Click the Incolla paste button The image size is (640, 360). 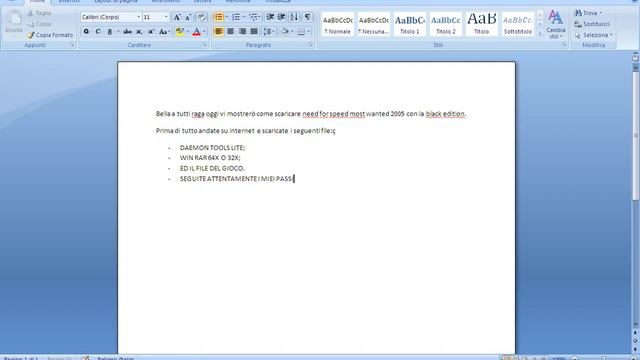click(14, 23)
